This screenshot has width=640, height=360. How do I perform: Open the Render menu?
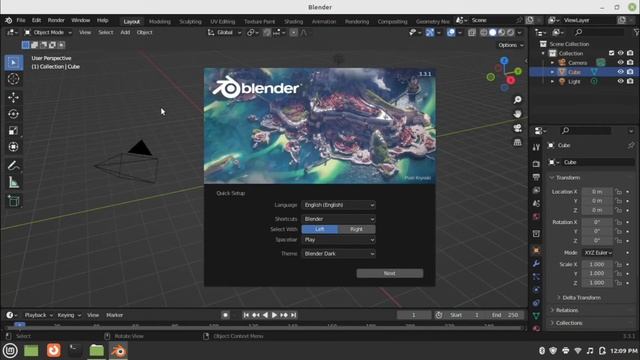point(56,20)
